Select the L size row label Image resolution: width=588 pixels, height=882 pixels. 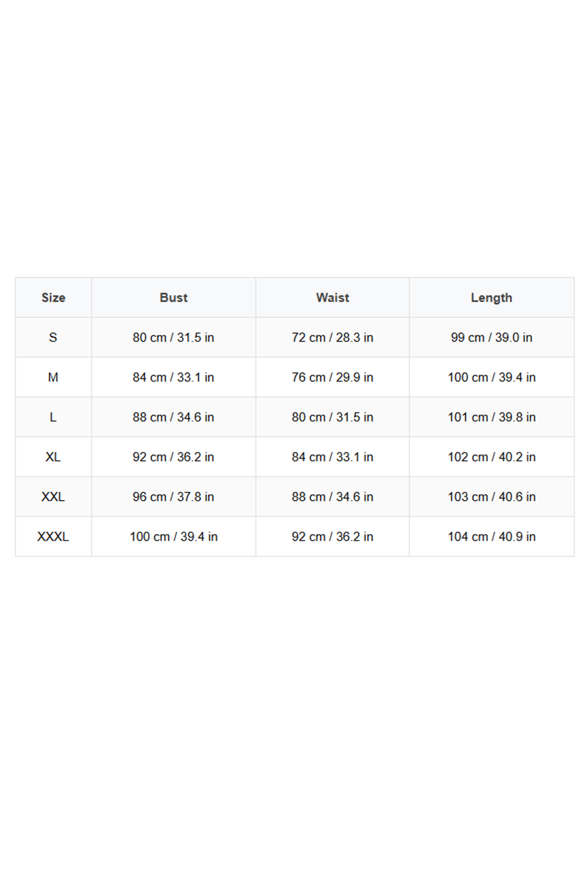(x=53, y=417)
